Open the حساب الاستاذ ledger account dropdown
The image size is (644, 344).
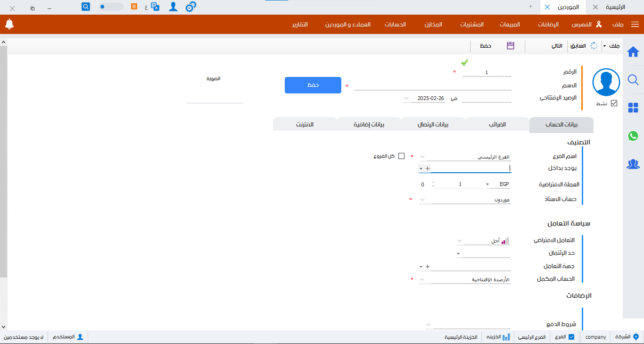click(422, 200)
